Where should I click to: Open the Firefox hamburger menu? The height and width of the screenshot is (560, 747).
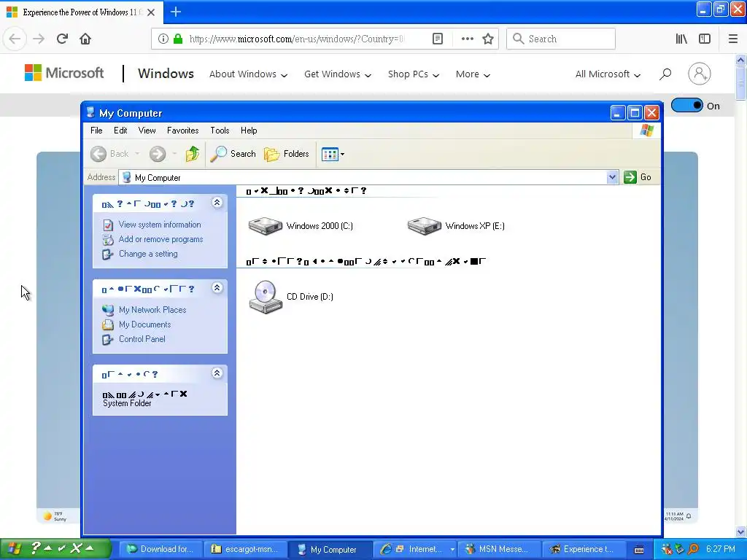(733, 39)
